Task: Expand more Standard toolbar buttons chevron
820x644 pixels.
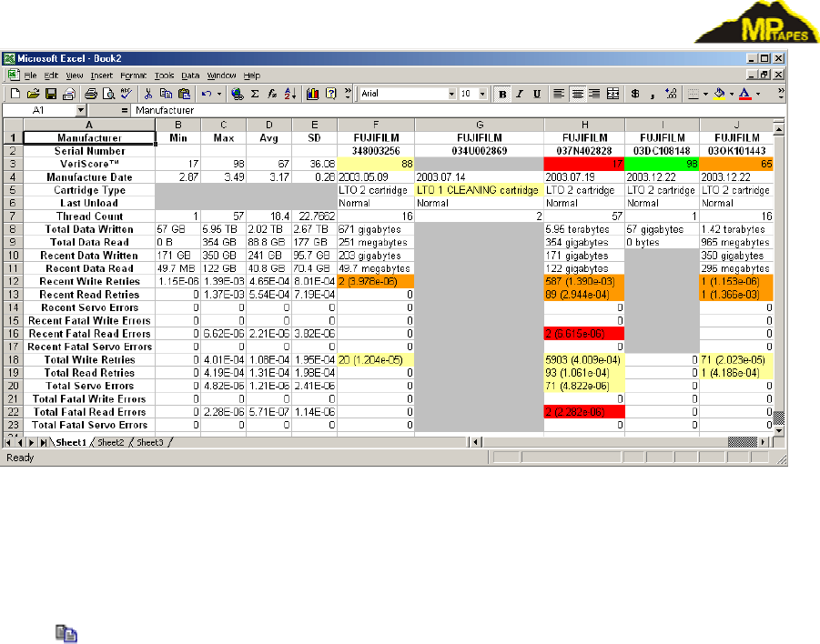Action: click(x=348, y=94)
